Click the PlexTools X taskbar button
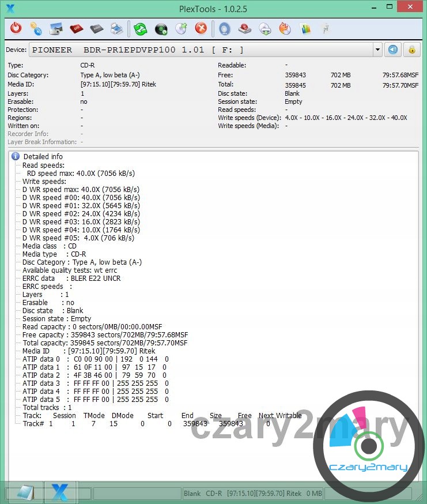 [x=60, y=492]
